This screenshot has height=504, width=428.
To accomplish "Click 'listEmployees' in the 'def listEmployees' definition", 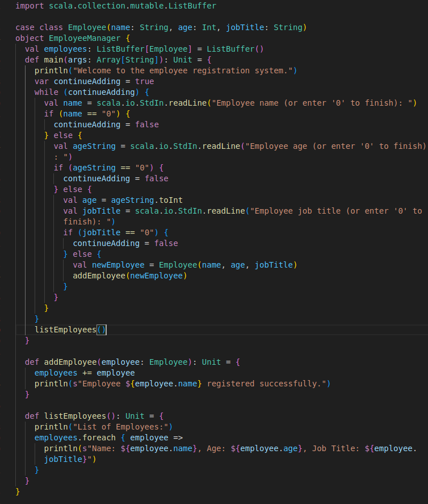I will coord(75,416).
